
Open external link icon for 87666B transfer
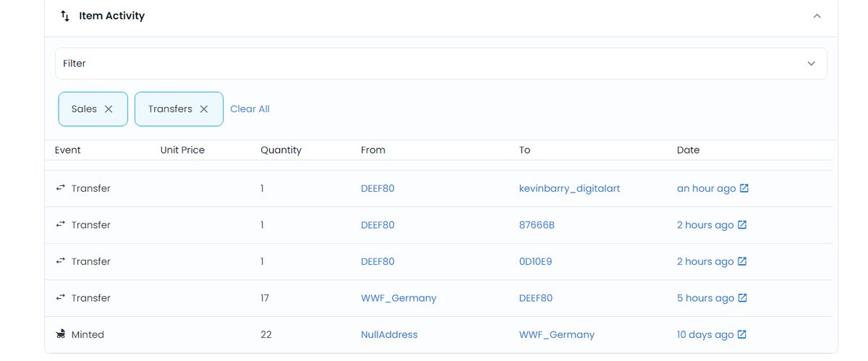[741, 225]
